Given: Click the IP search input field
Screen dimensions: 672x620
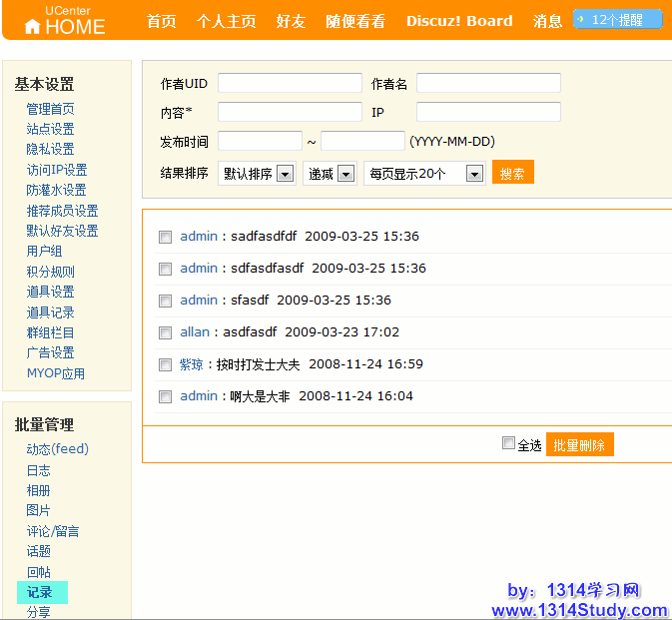Looking at the screenshot, I should click(488, 112).
